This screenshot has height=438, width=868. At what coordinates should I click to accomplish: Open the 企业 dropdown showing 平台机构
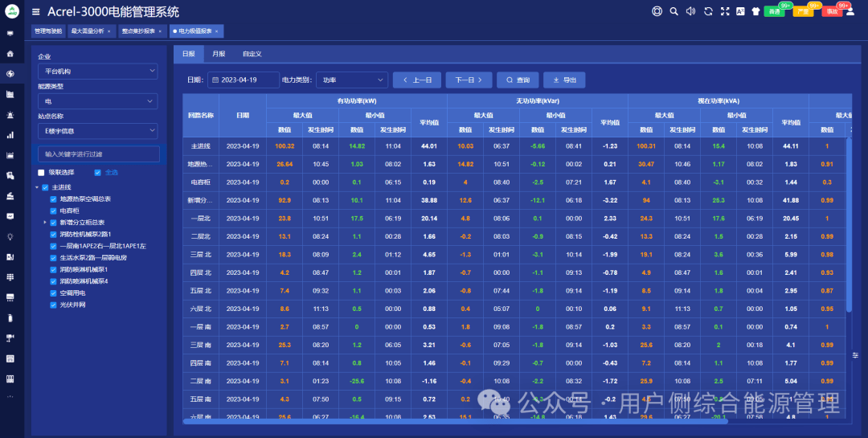pyautogui.click(x=97, y=71)
